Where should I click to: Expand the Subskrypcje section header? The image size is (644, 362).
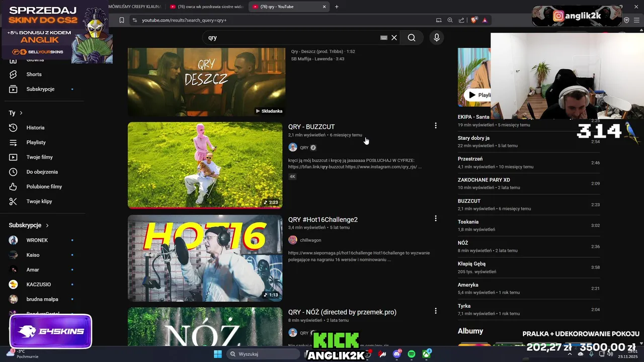coord(29,225)
